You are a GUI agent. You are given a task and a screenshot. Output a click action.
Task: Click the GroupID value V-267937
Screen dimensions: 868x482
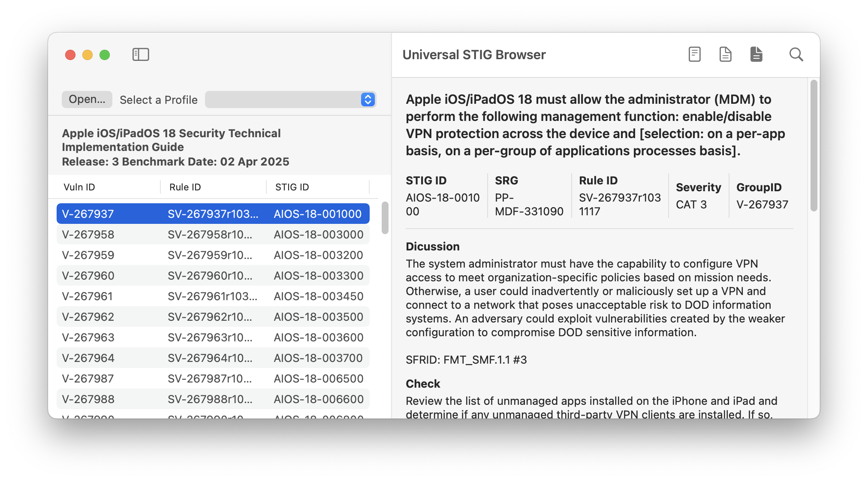pyautogui.click(x=762, y=205)
